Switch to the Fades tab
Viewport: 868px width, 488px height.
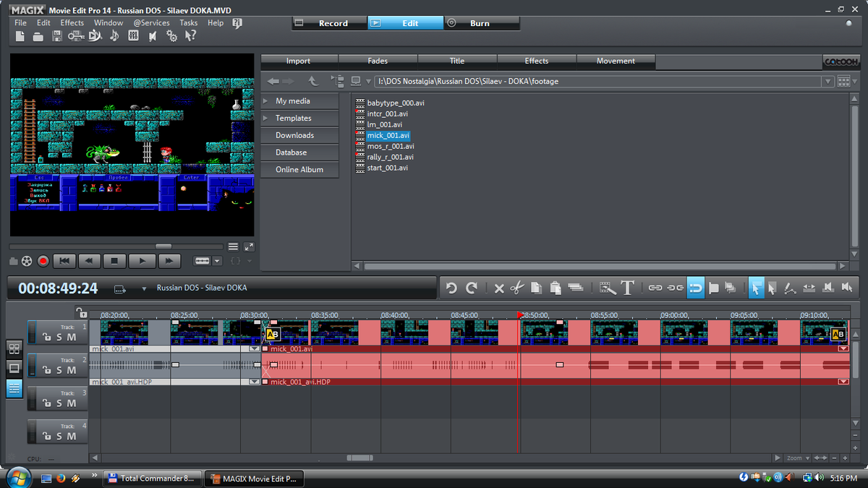[x=378, y=61]
